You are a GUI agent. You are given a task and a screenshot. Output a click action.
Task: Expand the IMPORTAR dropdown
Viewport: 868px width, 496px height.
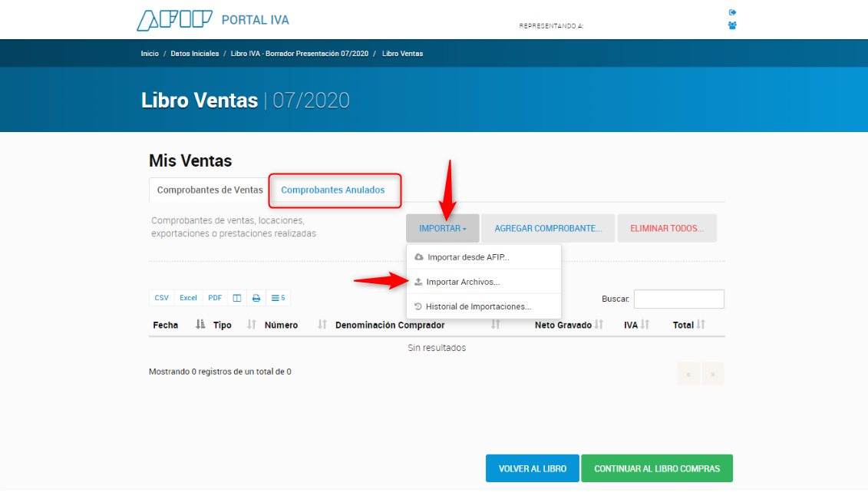[x=443, y=228]
